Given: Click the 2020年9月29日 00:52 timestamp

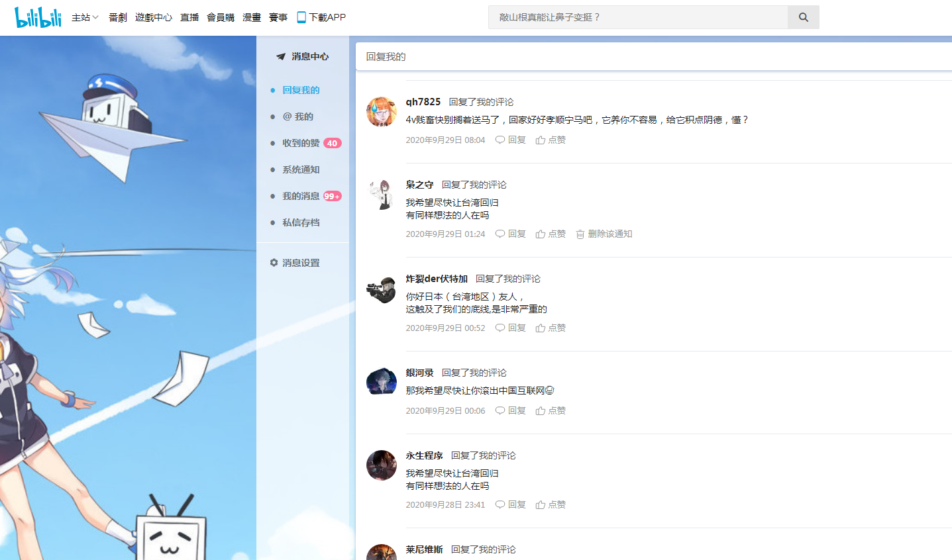Looking at the screenshot, I should click(x=446, y=328).
